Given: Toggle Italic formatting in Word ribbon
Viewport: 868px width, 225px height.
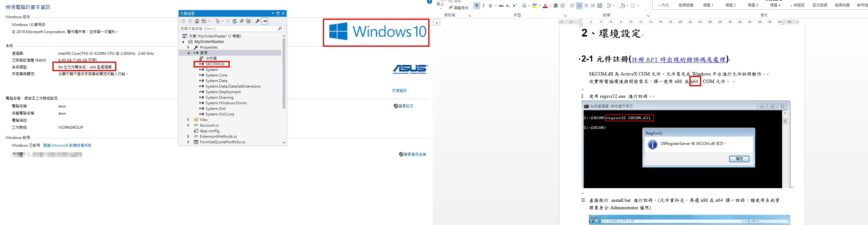Looking at the screenshot, I should click(483, 6).
